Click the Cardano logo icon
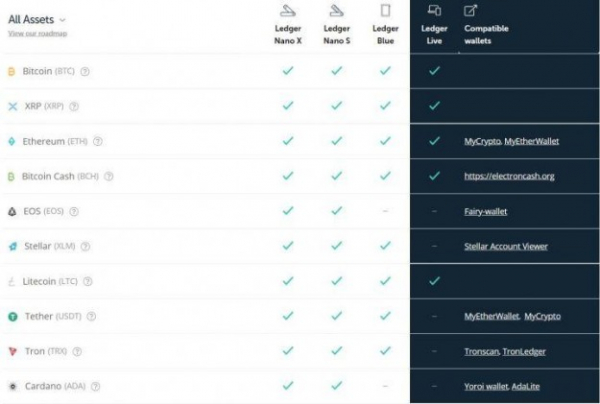 (12, 386)
